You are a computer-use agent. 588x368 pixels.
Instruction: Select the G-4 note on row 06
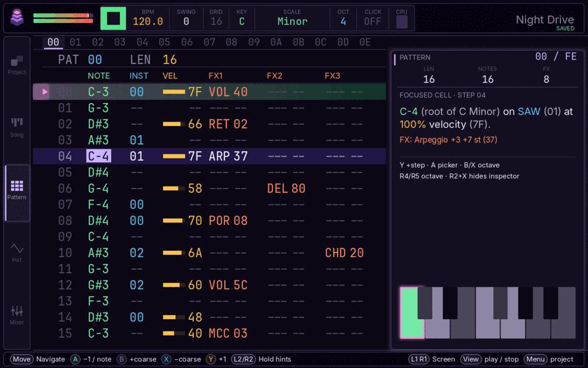[x=99, y=188]
